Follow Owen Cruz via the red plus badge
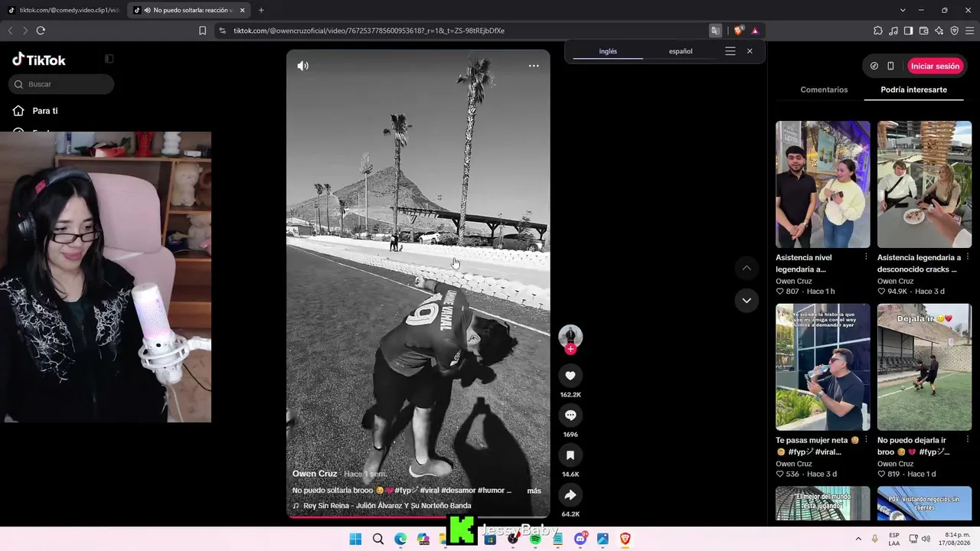 570,349
